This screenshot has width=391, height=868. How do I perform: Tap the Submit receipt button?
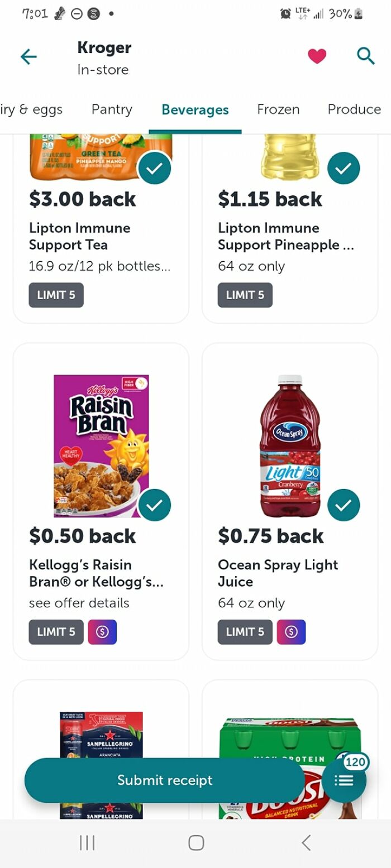(165, 780)
